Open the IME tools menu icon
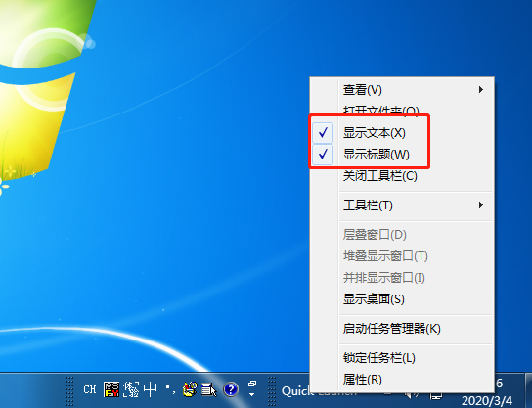 [190, 389]
